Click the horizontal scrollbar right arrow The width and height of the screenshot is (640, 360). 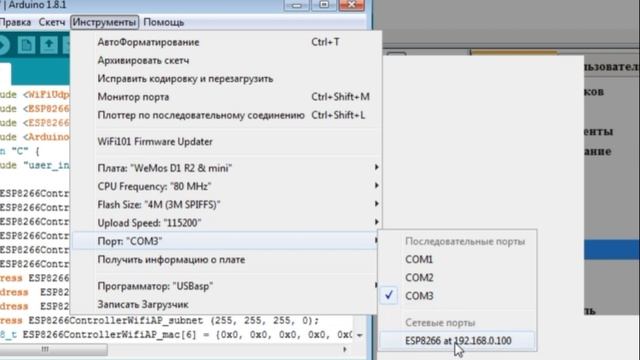[x=345, y=349]
